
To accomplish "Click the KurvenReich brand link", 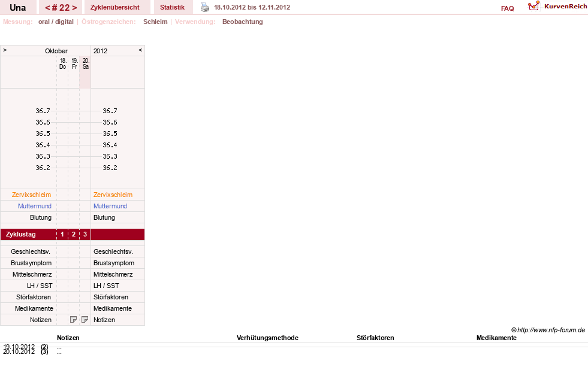I will tap(565, 7).
